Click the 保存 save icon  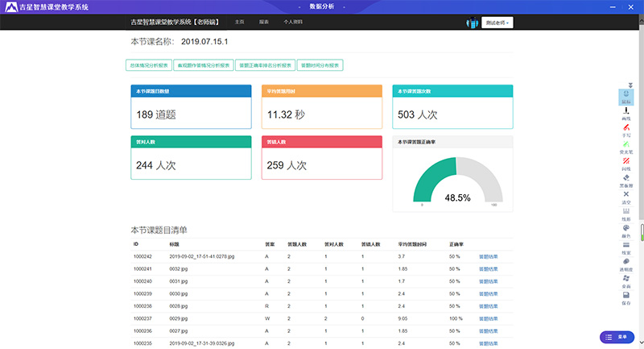pos(625,297)
